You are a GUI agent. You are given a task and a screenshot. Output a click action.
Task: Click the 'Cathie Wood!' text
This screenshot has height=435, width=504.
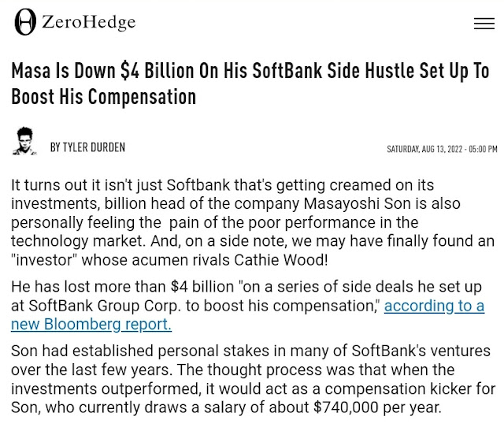(281, 260)
